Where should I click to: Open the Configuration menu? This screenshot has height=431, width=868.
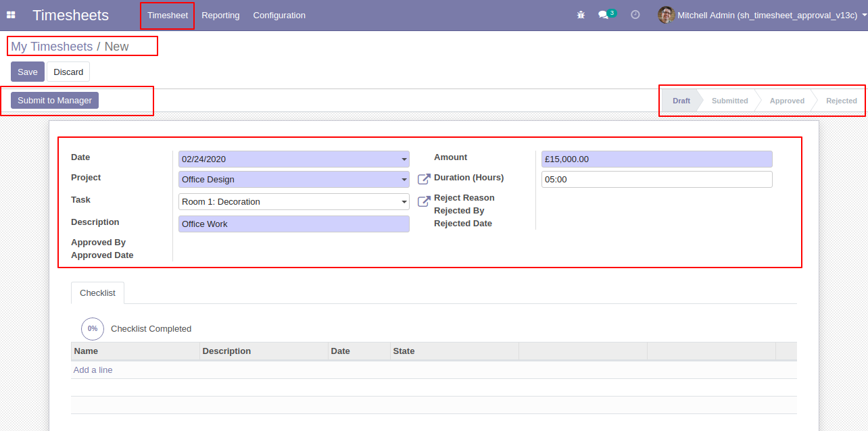279,15
